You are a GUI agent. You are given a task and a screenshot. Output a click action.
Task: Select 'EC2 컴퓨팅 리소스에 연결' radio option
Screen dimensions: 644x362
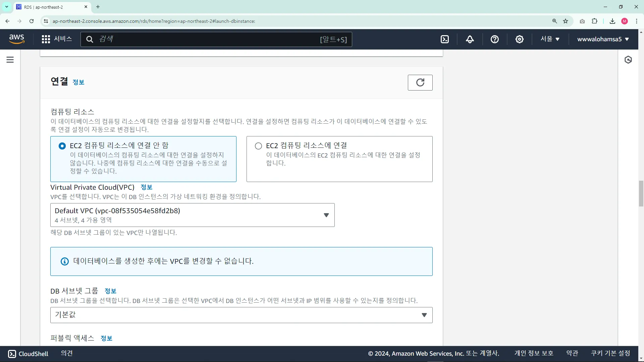pyautogui.click(x=258, y=146)
